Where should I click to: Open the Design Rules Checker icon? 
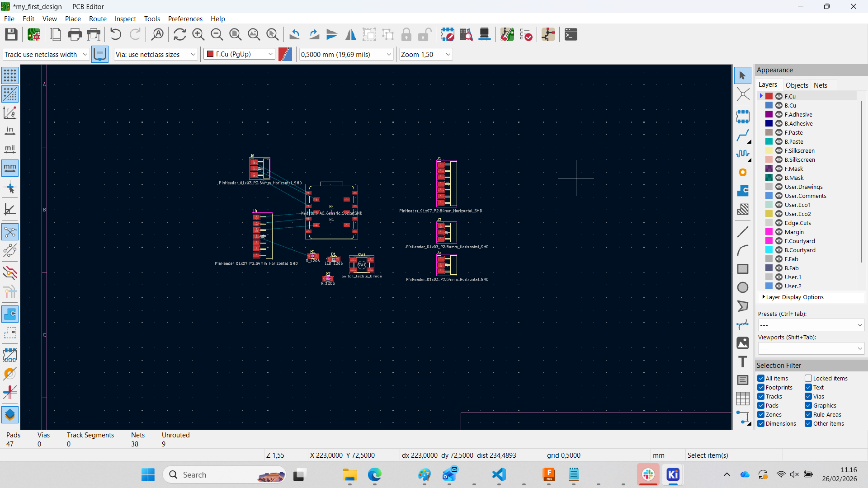pyautogui.click(x=526, y=35)
